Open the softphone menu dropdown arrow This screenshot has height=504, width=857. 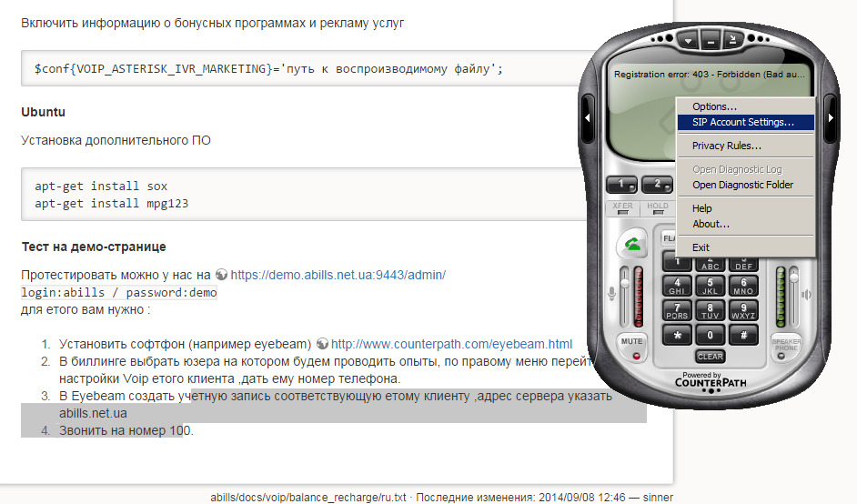click(x=689, y=41)
